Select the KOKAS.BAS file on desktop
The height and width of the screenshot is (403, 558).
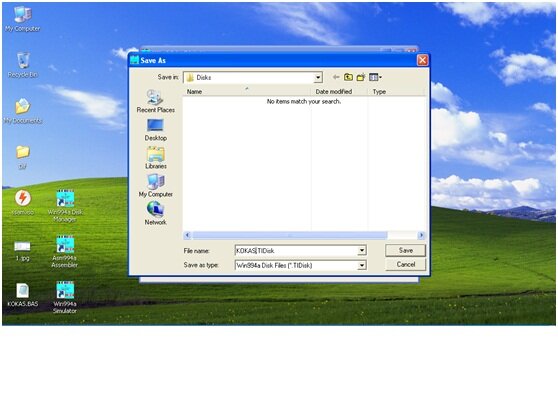(x=22, y=295)
